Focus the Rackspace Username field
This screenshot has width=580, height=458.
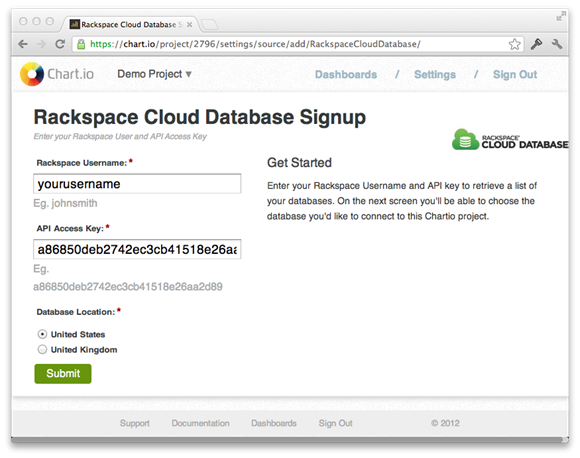137,184
